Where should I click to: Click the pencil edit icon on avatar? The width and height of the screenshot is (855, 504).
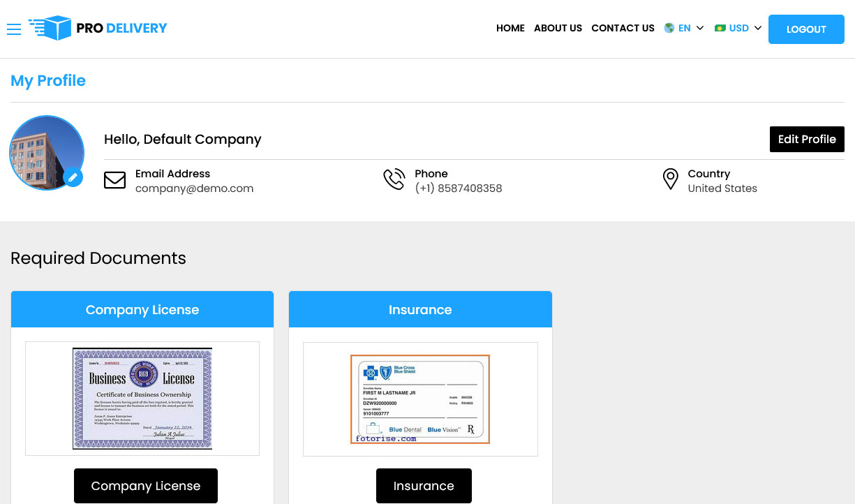73,177
